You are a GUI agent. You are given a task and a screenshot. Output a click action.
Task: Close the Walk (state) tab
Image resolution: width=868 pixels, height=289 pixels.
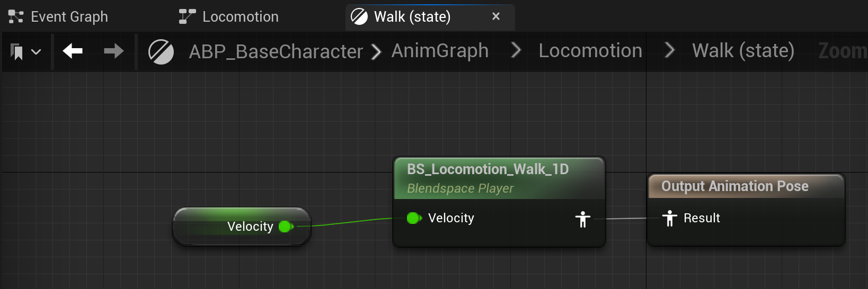point(496,16)
